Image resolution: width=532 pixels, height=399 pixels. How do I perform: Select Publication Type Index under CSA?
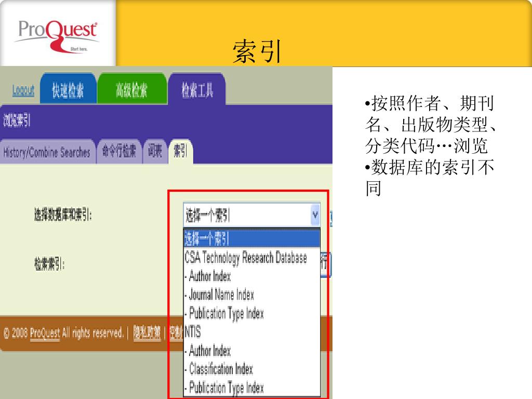(251, 313)
